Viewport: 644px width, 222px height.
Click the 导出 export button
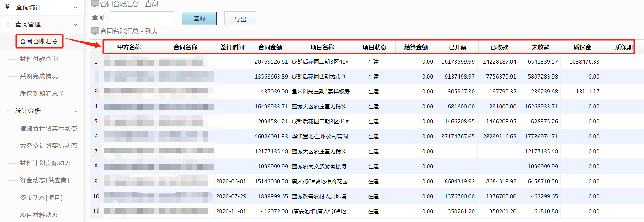(x=240, y=19)
